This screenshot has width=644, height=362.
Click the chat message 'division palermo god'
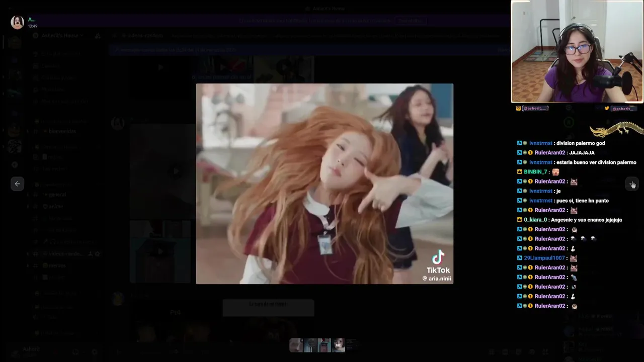coord(581,143)
